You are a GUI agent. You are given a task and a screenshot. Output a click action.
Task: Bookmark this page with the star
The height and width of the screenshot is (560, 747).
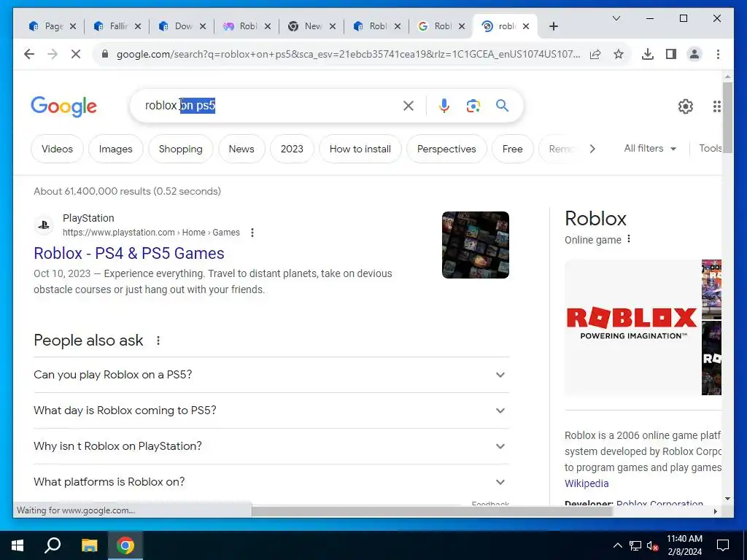pos(619,54)
